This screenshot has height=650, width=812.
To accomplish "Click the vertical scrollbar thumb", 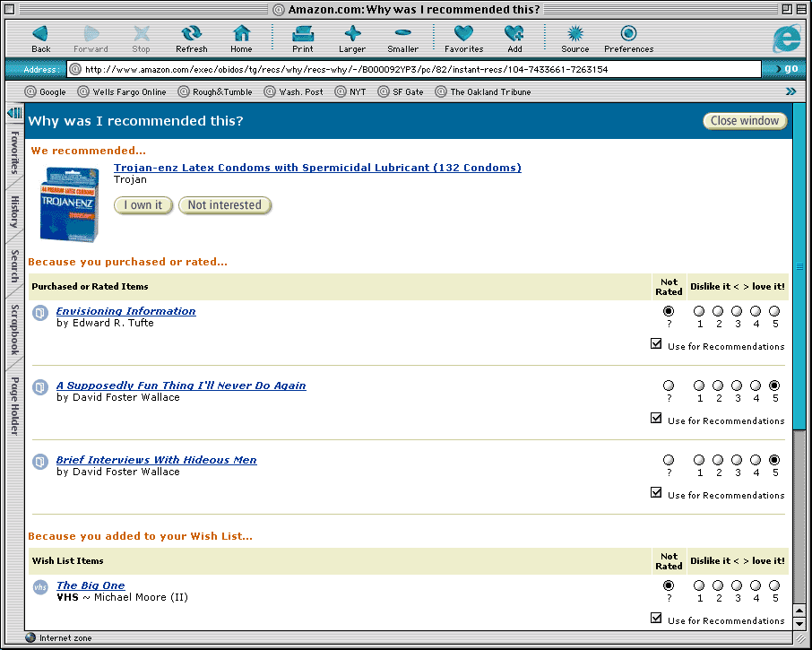I will (x=799, y=267).
